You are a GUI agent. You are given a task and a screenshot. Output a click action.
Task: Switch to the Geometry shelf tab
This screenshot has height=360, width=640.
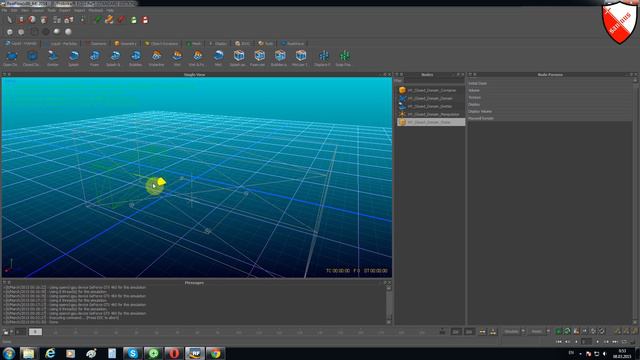click(125, 43)
